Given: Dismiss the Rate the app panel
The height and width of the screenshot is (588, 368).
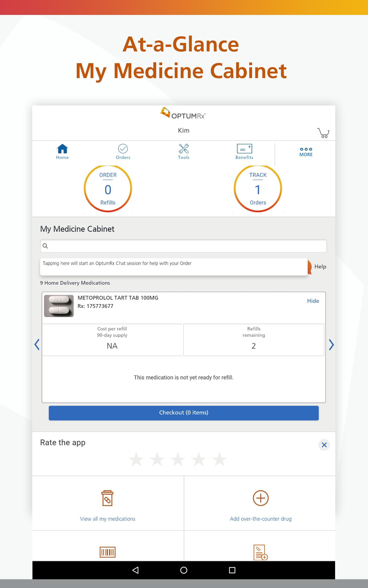Looking at the screenshot, I should tap(324, 445).
